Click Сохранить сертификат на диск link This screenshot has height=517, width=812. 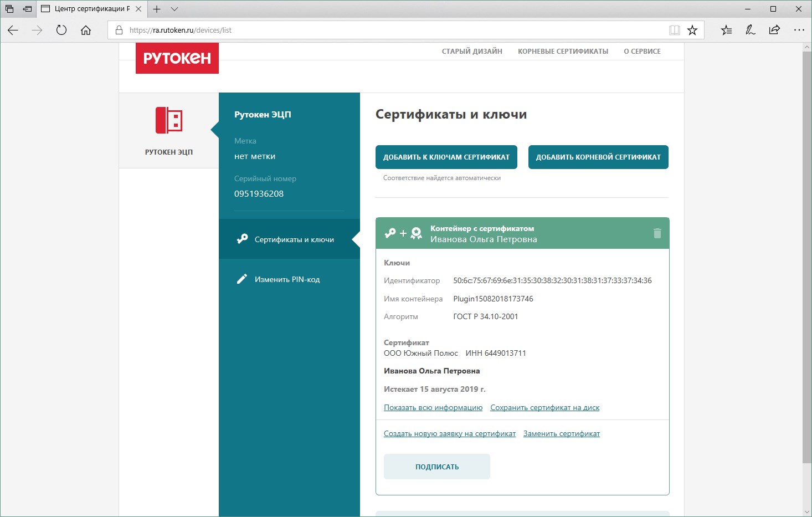[545, 407]
